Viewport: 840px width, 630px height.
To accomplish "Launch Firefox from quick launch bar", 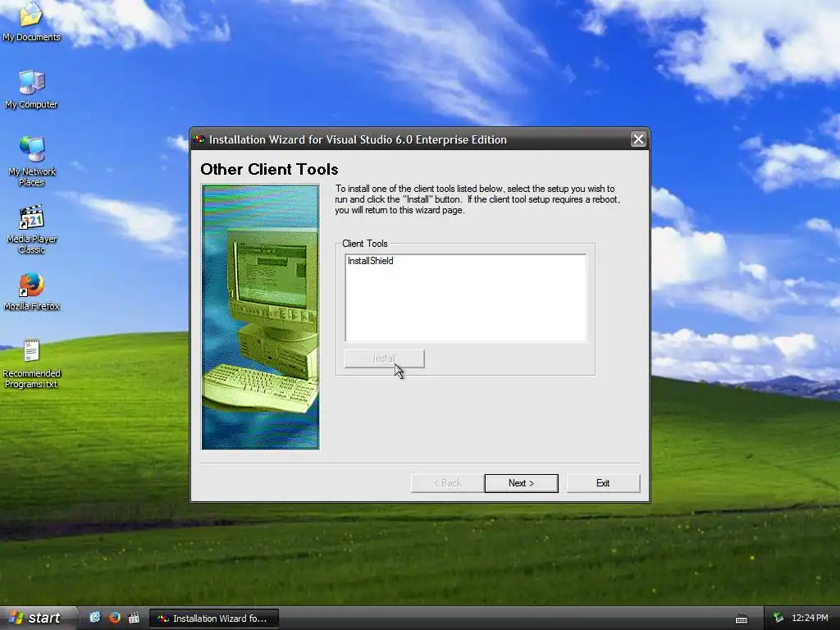I will [x=115, y=618].
